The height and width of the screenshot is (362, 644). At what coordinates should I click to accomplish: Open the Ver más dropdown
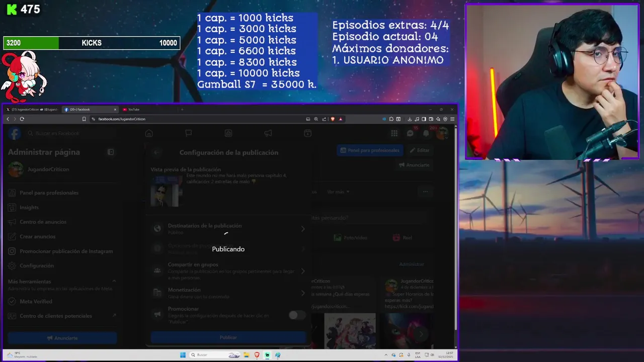pyautogui.click(x=338, y=192)
